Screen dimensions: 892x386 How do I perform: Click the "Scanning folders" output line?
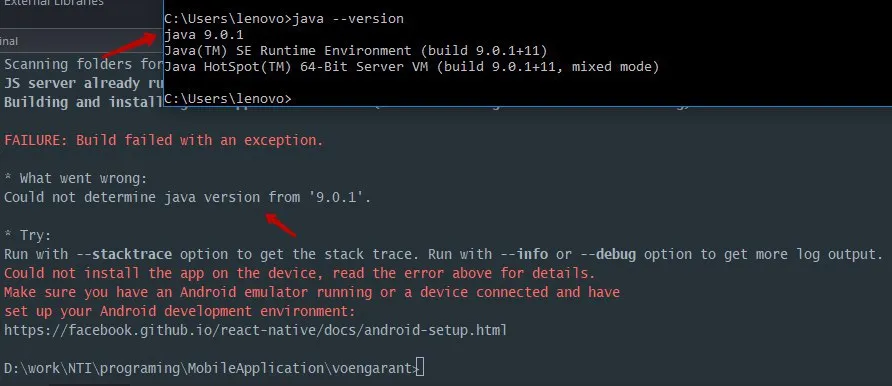(x=84, y=64)
